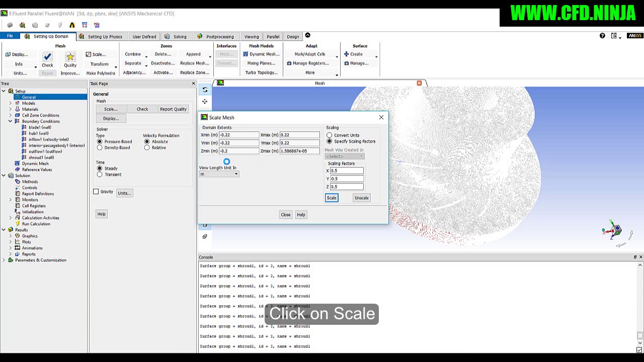Close the Task Page panel

click(193, 83)
